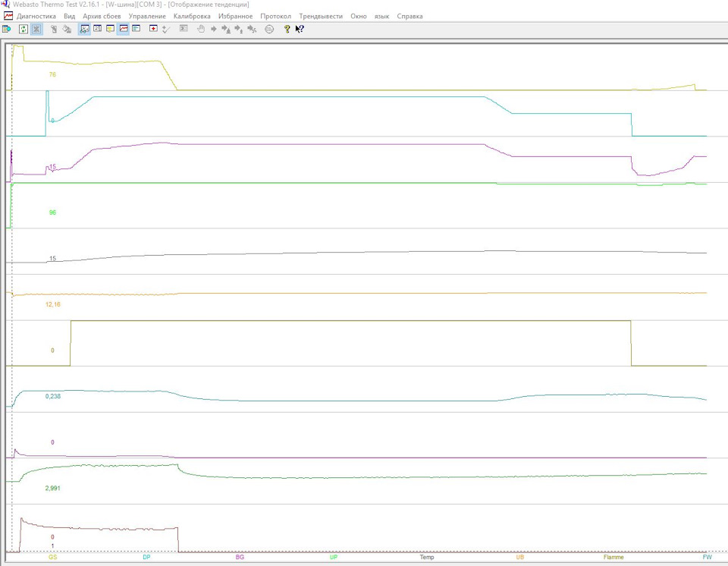Click the UB legend label

click(x=520, y=557)
